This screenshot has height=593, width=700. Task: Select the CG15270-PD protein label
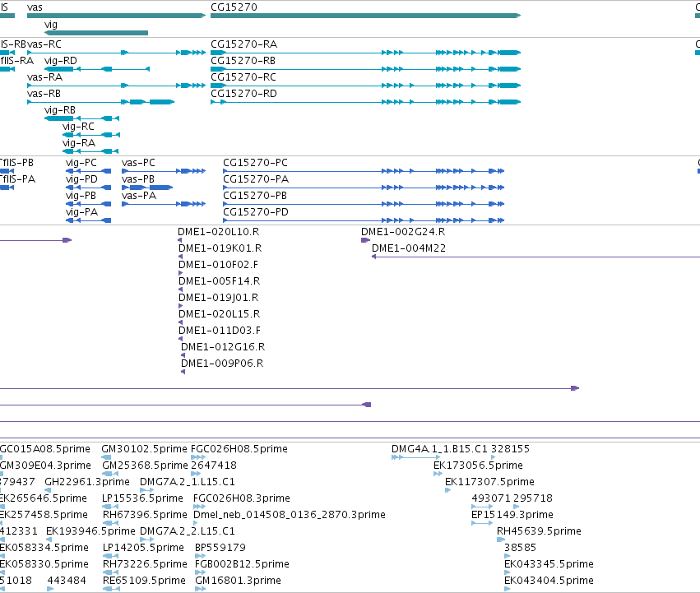coord(256,212)
